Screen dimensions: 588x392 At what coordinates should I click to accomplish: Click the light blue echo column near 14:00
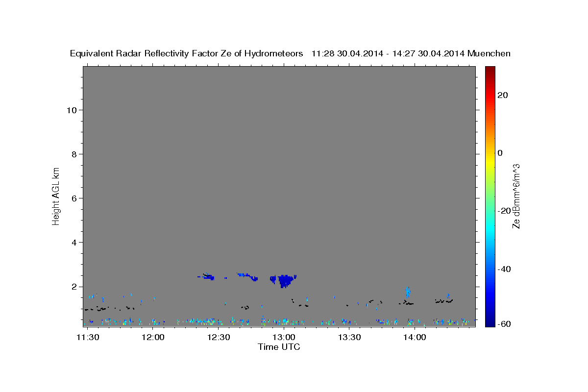point(408,292)
